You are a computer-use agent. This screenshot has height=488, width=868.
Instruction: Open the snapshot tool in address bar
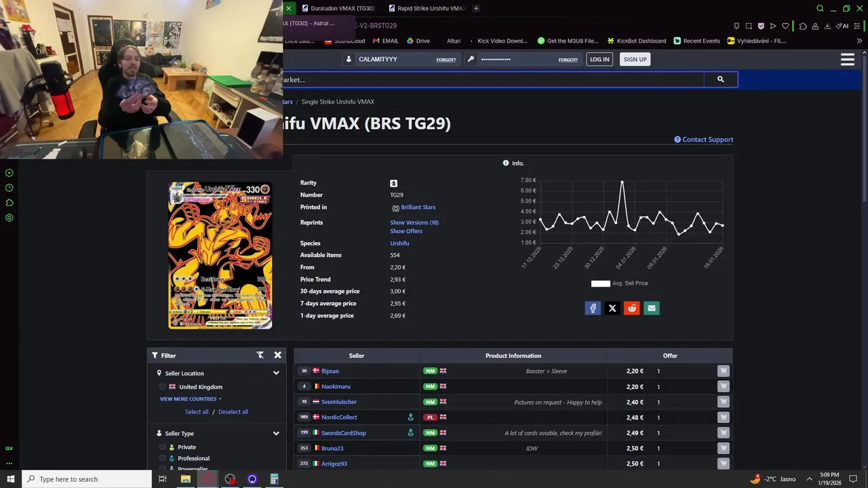[x=749, y=26]
